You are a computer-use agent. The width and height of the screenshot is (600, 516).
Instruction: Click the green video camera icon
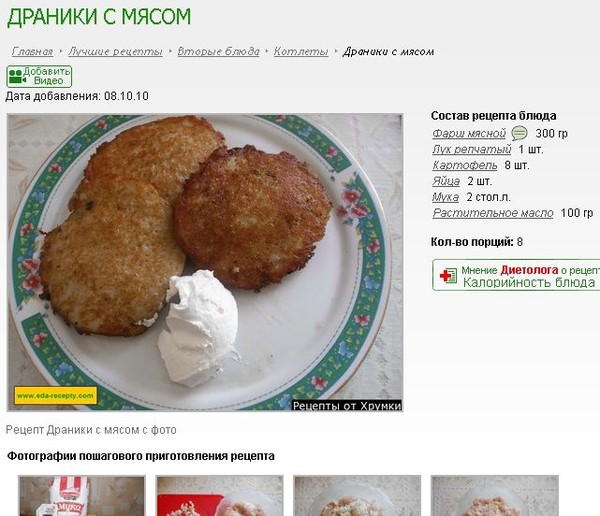pos(17,76)
